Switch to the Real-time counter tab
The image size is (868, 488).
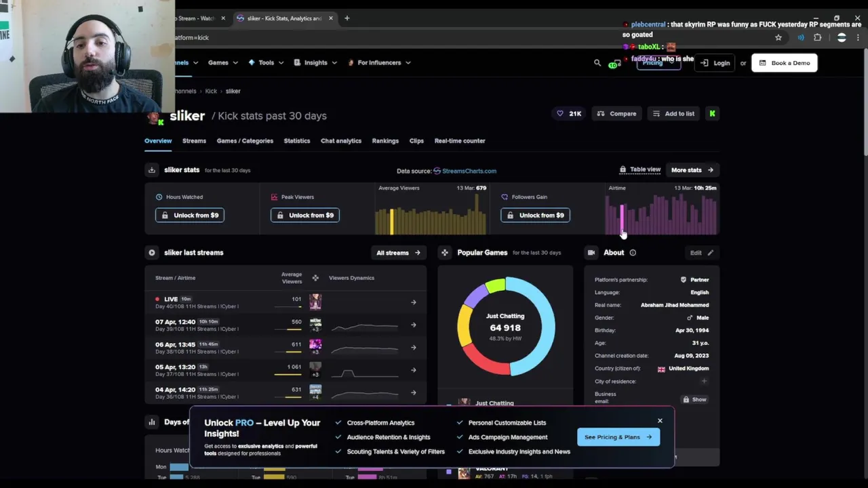point(460,141)
